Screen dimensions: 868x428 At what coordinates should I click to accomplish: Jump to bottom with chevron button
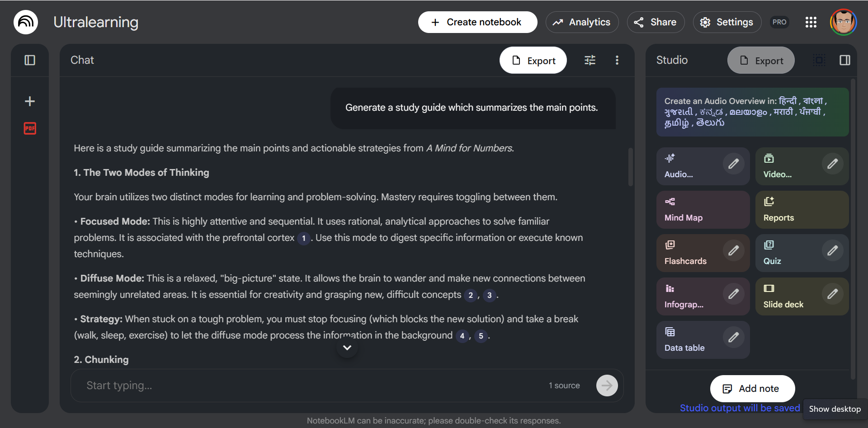coord(347,348)
